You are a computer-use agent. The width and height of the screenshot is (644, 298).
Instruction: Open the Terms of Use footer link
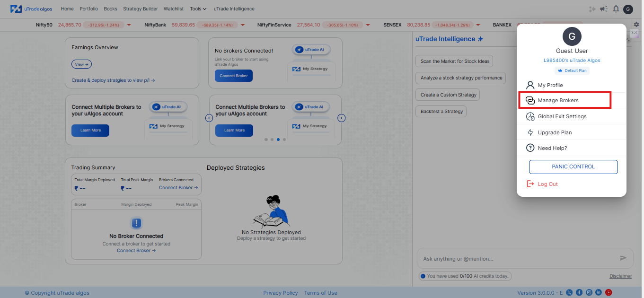coord(320,293)
